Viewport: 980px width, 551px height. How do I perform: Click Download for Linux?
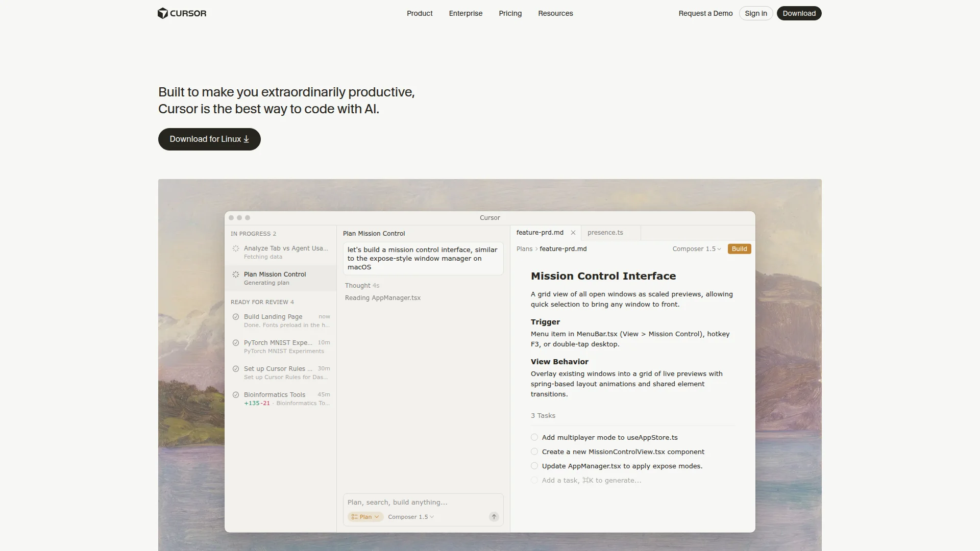click(x=209, y=139)
